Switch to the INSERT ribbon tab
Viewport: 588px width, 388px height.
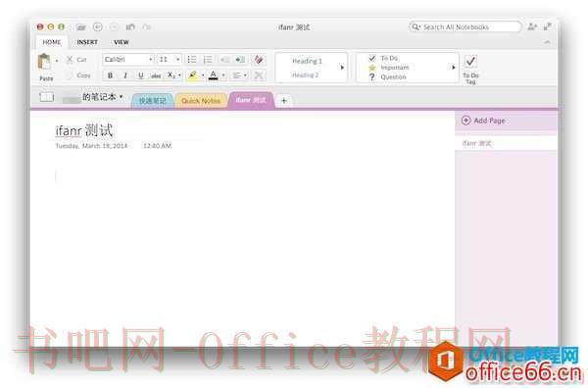click(x=87, y=42)
